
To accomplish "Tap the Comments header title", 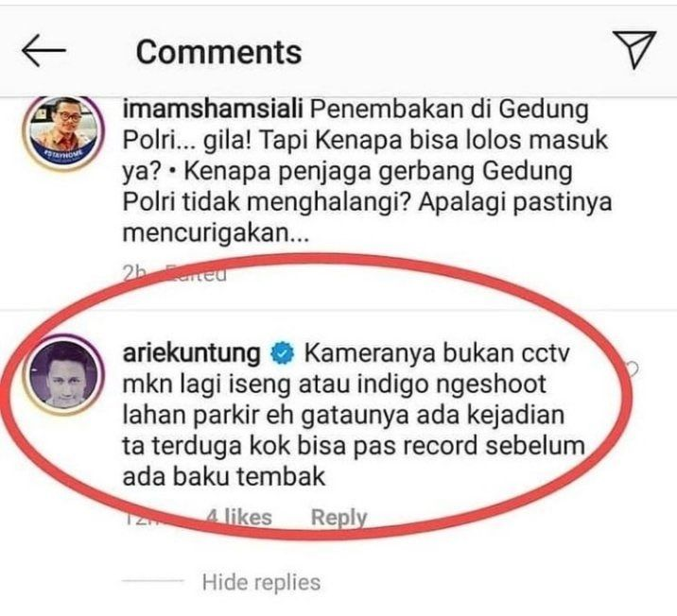I will pos(219,52).
